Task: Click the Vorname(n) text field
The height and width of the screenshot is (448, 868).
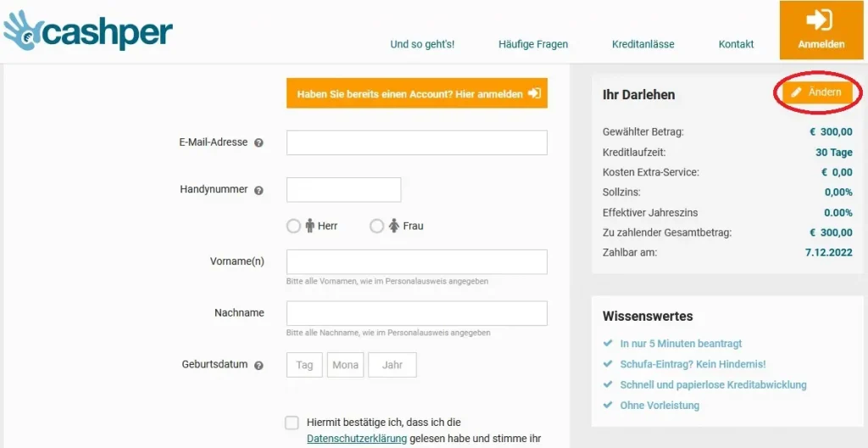Action: [x=416, y=262]
